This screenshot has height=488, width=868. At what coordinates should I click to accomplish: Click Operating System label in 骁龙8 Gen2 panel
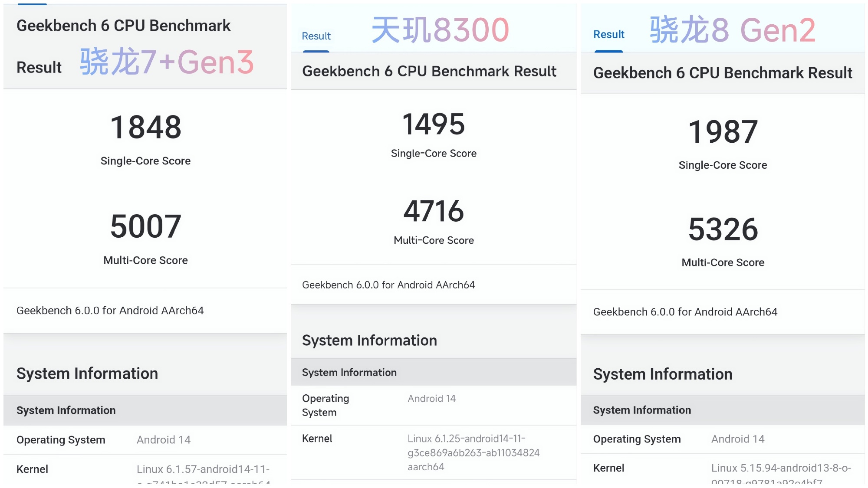click(x=637, y=439)
